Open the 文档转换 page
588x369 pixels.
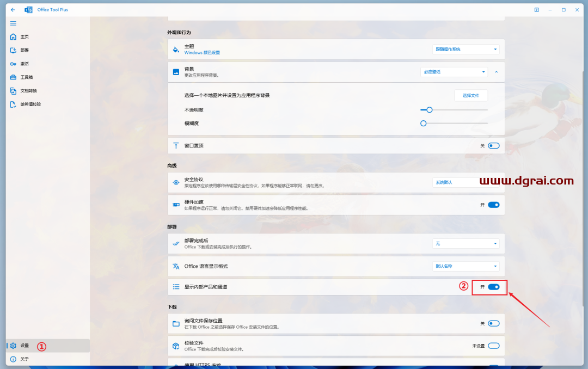48,91
